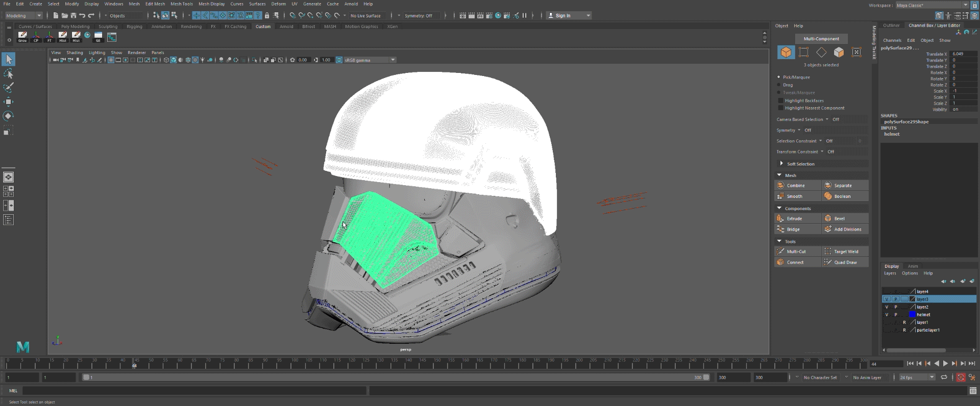Click the Multi-Cut tool icon
This screenshot has width=980, height=406.
tap(780, 251)
